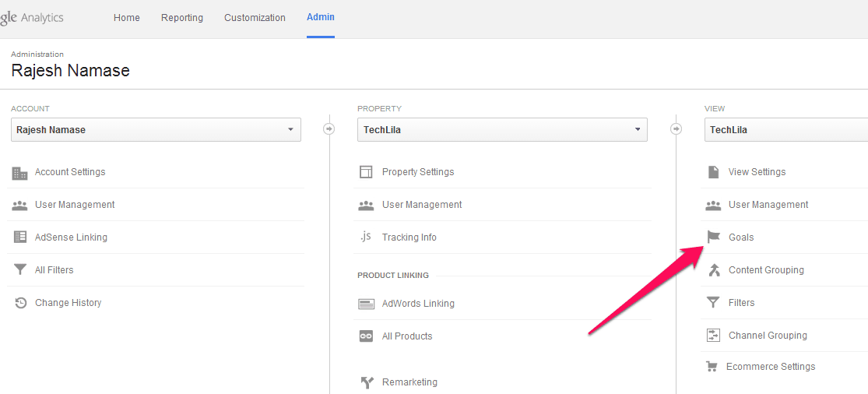Open Remarketing

coord(409,382)
